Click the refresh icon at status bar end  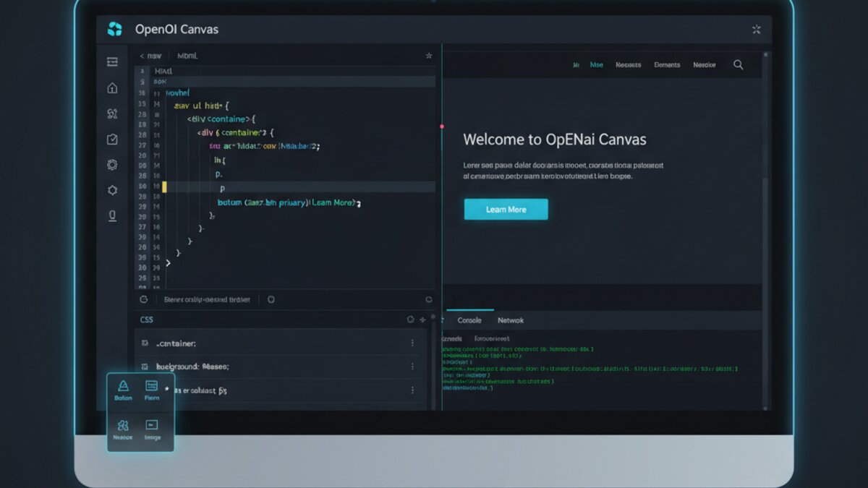coord(429,299)
